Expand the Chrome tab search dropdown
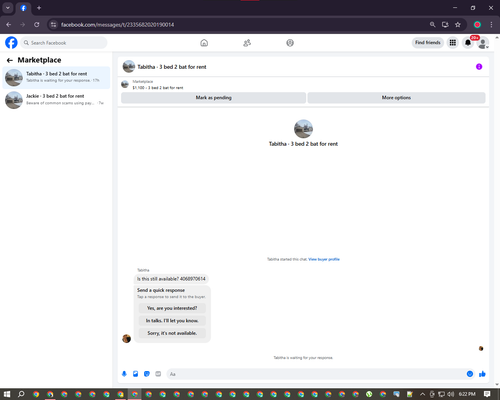500x400 pixels. point(8,8)
